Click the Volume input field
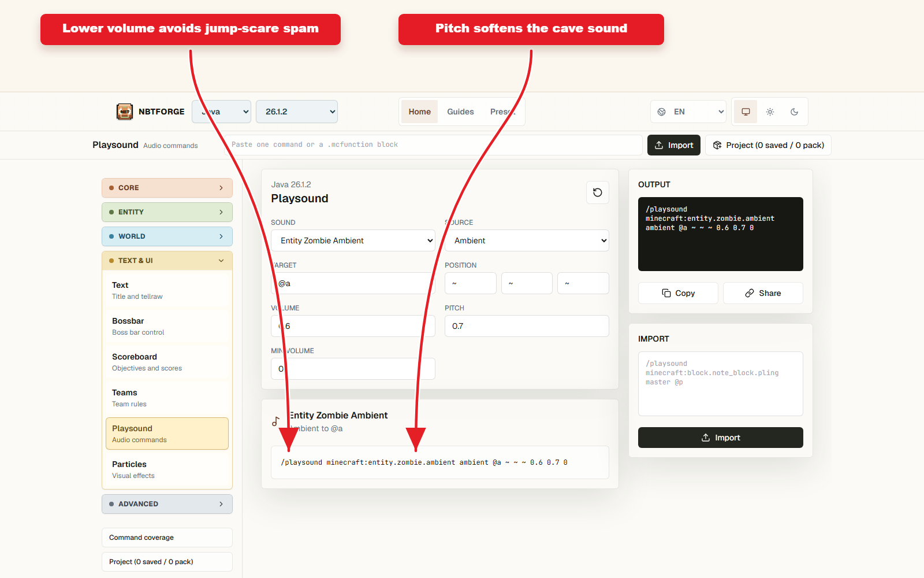The width and height of the screenshot is (924, 578). click(353, 326)
